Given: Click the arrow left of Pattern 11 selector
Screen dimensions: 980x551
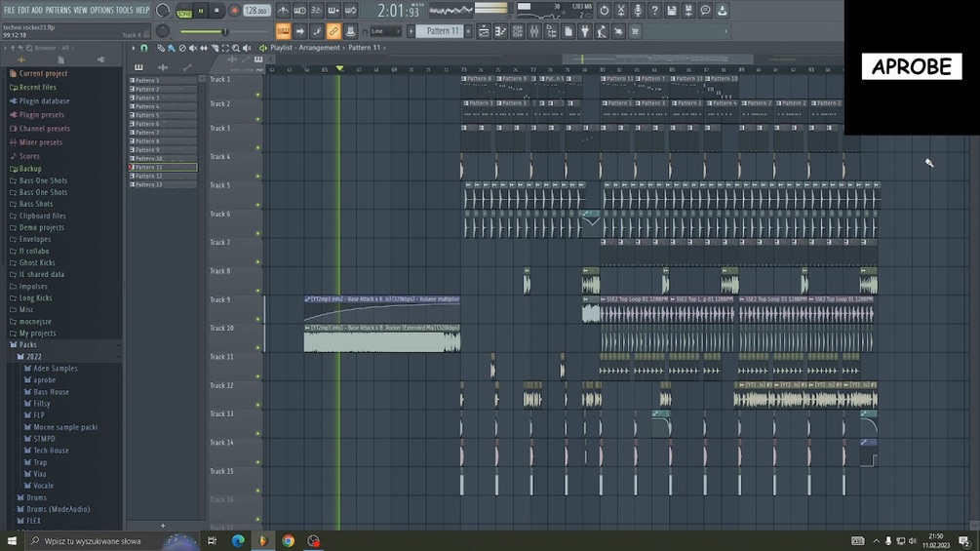Looking at the screenshot, I should coord(412,31).
